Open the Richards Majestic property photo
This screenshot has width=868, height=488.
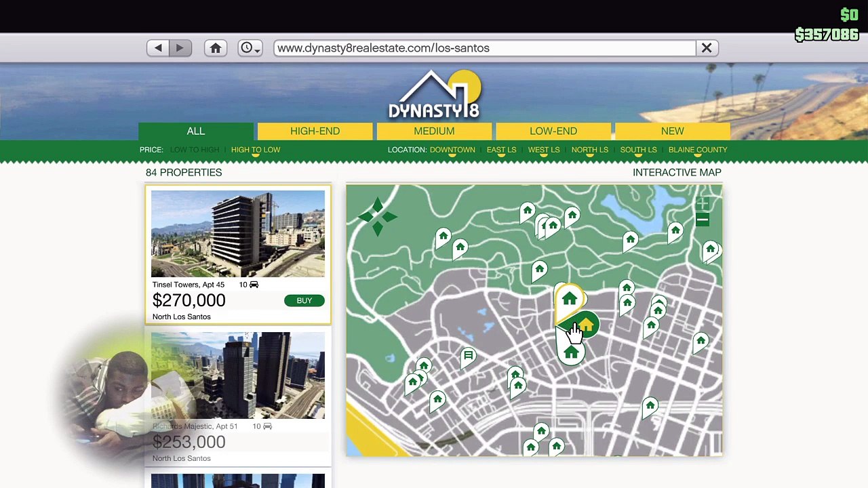[238, 375]
